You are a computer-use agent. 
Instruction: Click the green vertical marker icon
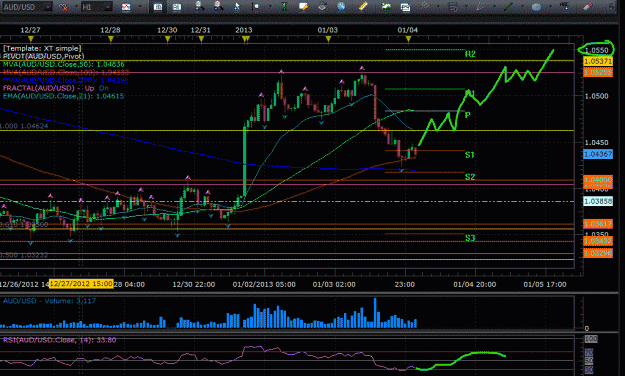click(x=284, y=6)
